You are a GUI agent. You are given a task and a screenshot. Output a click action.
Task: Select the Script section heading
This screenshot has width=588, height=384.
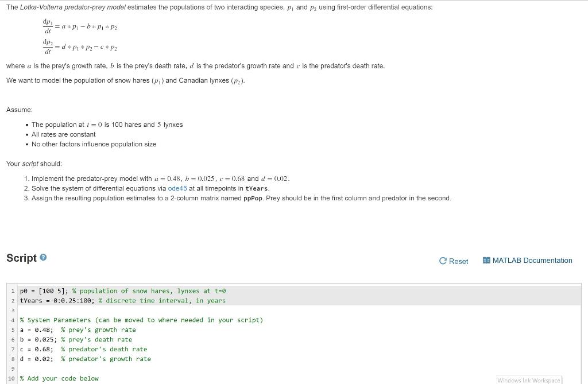tap(22, 258)
